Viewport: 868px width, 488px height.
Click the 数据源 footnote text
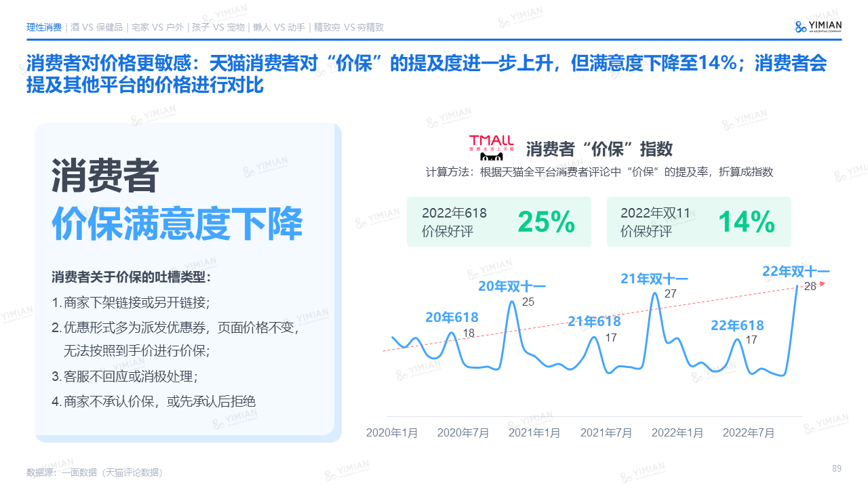pyautogui.click(x=94, y=472)
